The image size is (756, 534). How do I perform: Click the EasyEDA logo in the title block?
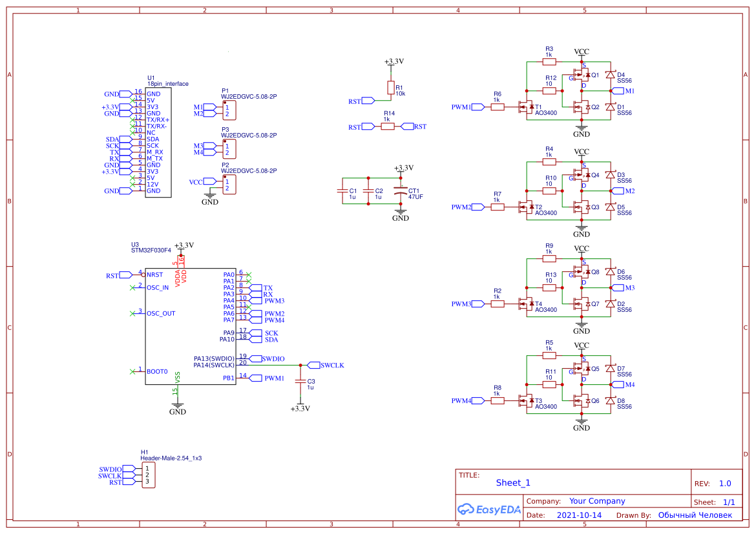[489, 509]
